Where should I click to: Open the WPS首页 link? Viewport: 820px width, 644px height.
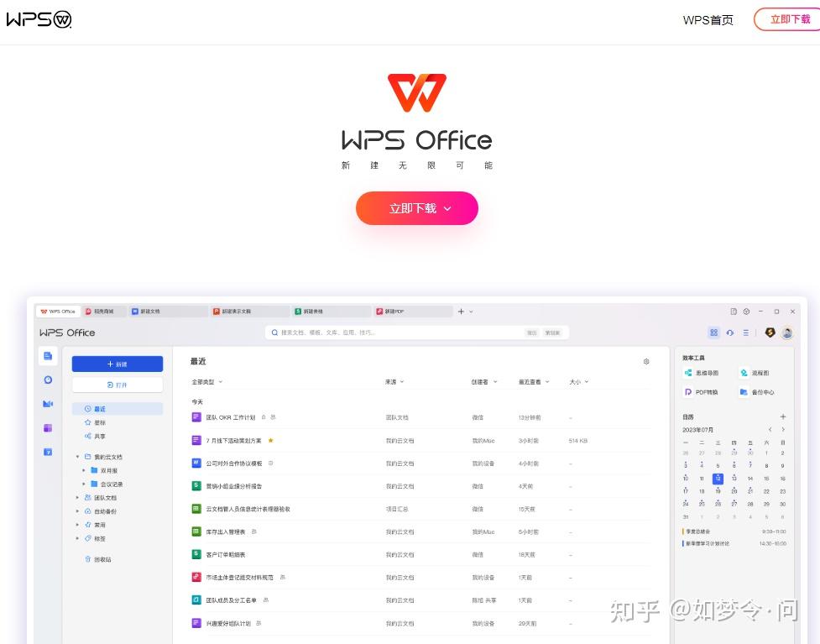click(708, 19)
